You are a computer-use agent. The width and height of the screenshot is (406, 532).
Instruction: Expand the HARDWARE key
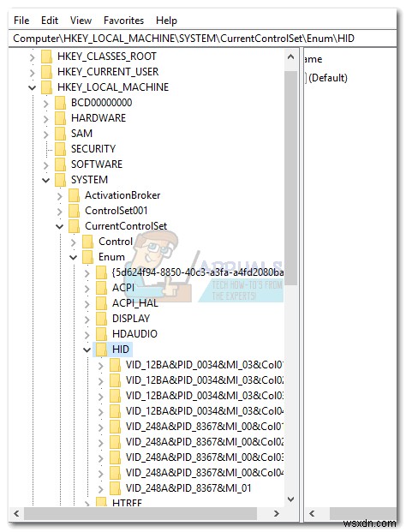coord(45,119)
